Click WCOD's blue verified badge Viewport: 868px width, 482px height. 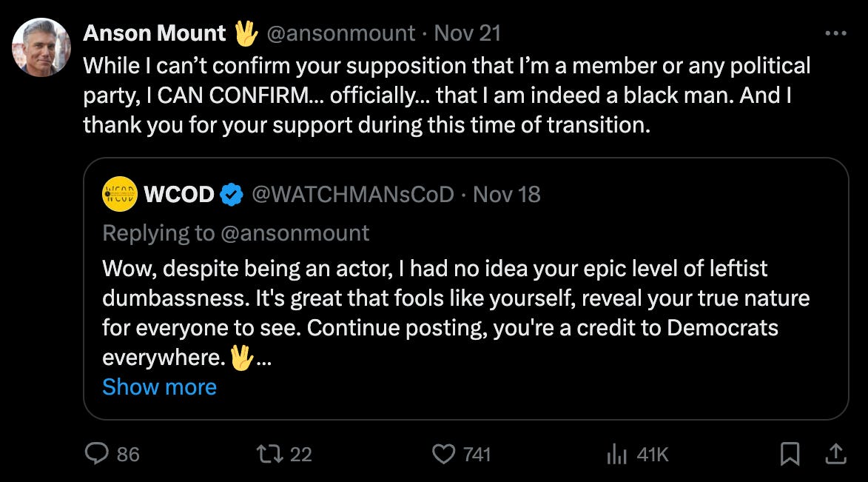[x=232, y=195]
